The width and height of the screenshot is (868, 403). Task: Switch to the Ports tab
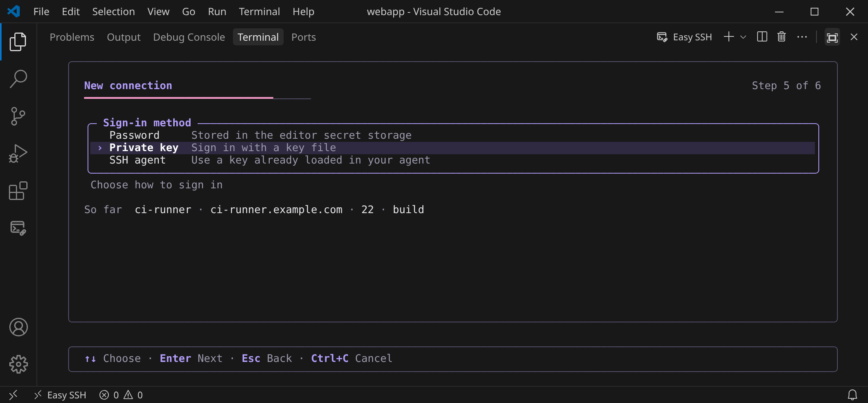pos(303,37)
